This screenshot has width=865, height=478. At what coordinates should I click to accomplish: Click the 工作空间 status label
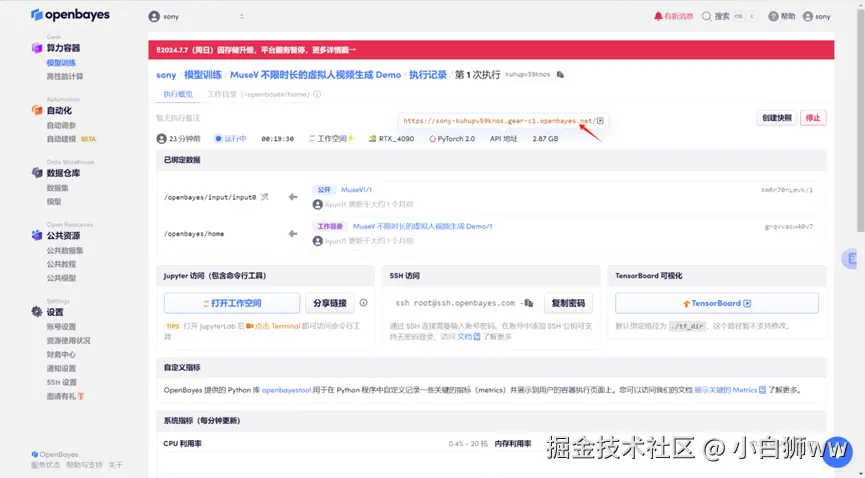[331, 139]
